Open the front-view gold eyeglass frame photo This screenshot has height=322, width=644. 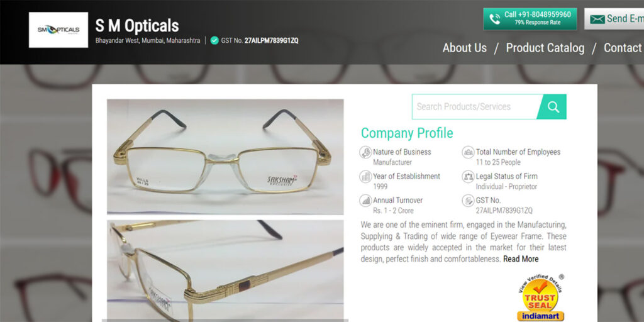click(225, 157)
